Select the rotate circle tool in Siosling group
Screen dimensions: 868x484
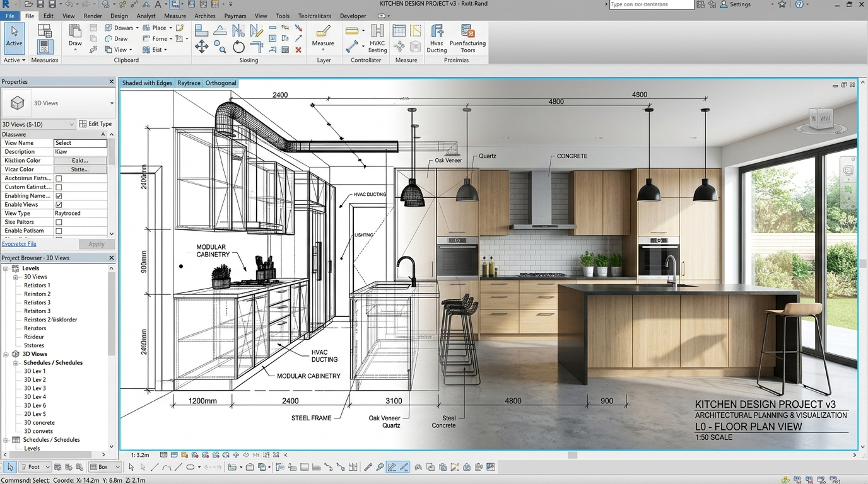tap(238, 46)
